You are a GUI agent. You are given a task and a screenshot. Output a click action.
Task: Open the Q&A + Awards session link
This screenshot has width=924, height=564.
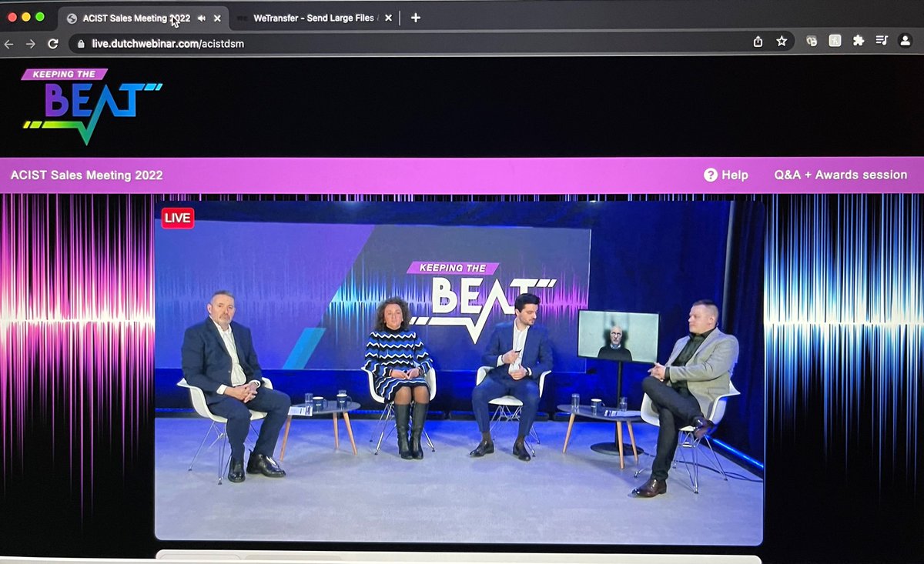[841, 175]
